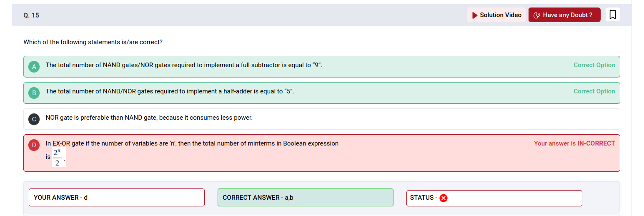Select the red D option circle
The height and width of the screenshot is (216, 644).
click(x=34, y=145)
